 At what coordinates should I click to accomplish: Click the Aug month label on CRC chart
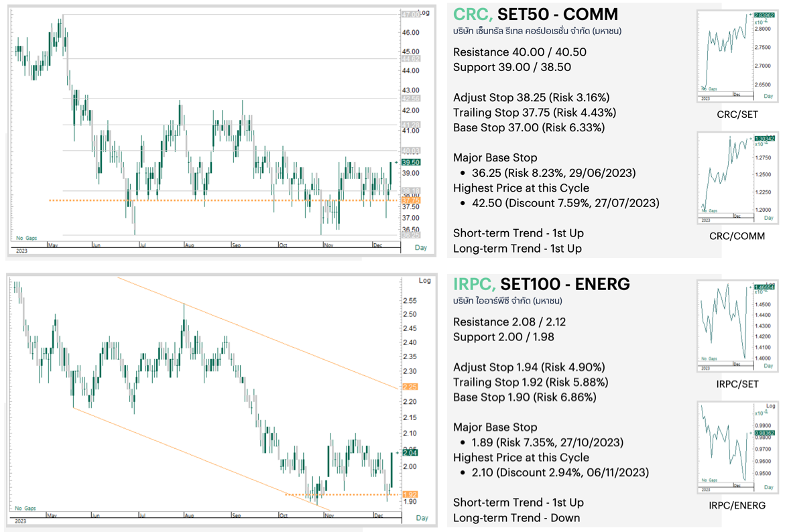pyautogui.click(x=190, y=245)
